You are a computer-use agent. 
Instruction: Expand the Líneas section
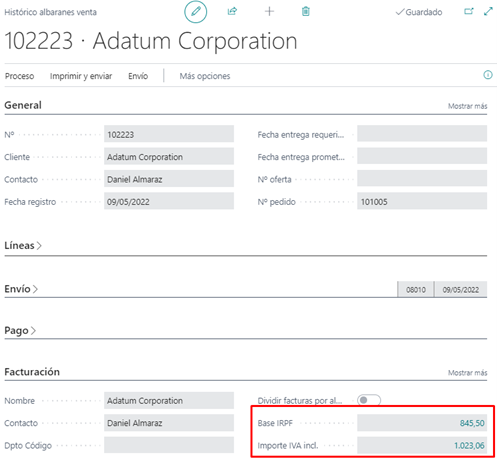(23, 246)
